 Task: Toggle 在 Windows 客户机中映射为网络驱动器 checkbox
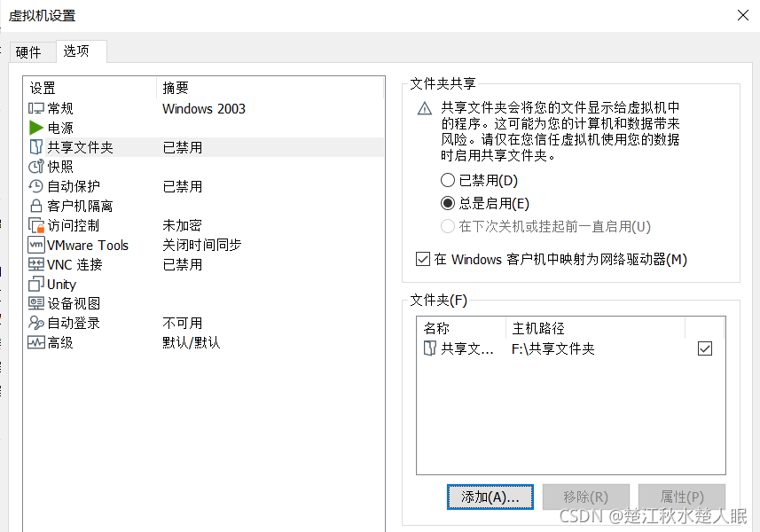pyautogui.click(x=423, y=259)
